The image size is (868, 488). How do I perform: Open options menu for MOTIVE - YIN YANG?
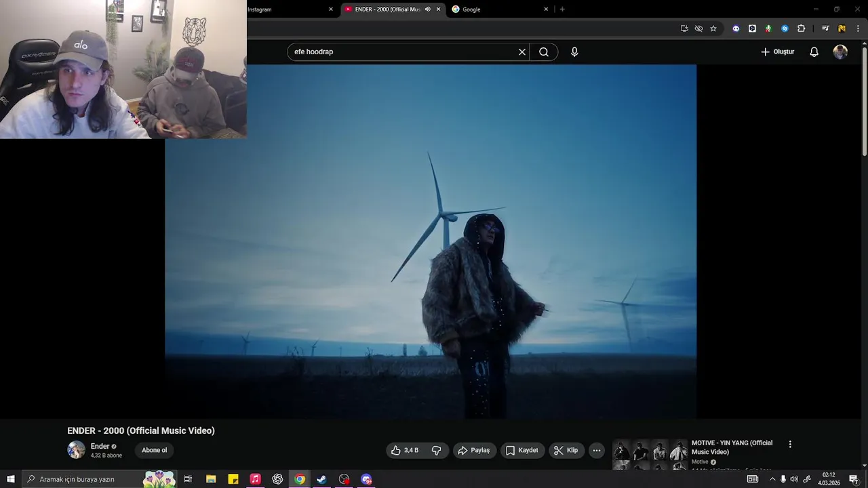click(790, 445)
